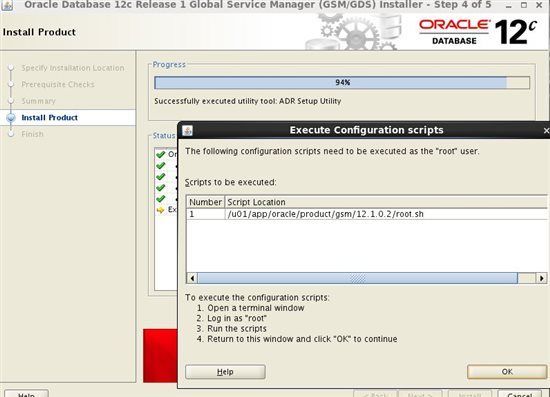Click the first green checkmark status icon
The height and width of the screenshot is (397, 550).
click(x=161, y=155)
